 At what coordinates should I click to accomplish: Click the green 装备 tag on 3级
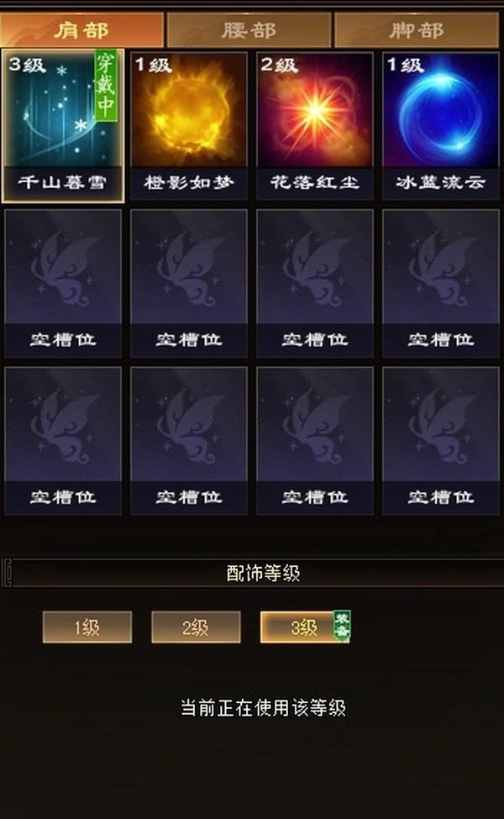point(342,625)
